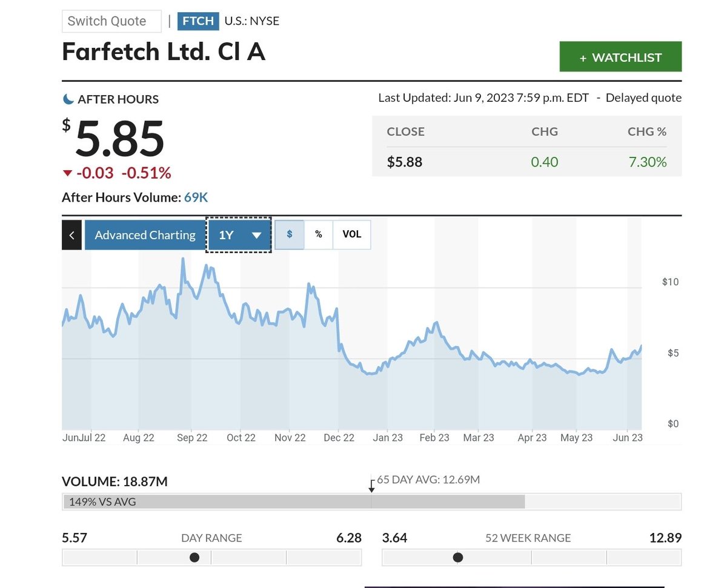Click the day range dot marker
This screenshot has height=588, width=727.
click(x=194, y=557)
